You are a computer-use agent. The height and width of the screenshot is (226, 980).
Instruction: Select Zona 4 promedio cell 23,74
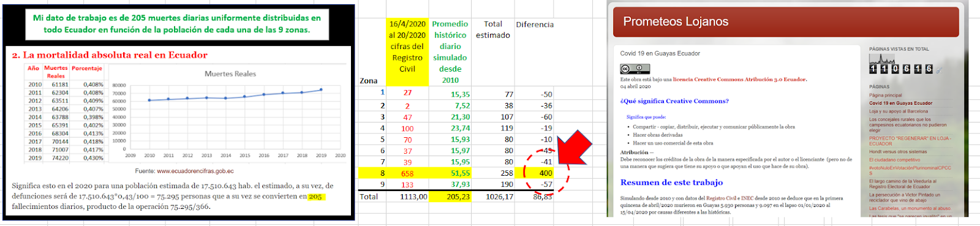(x=450, y=129)
